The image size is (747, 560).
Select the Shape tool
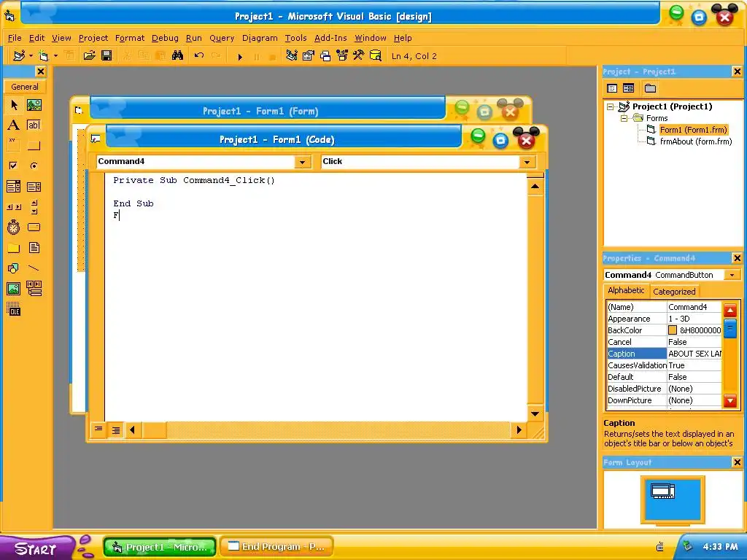[14, 268]
